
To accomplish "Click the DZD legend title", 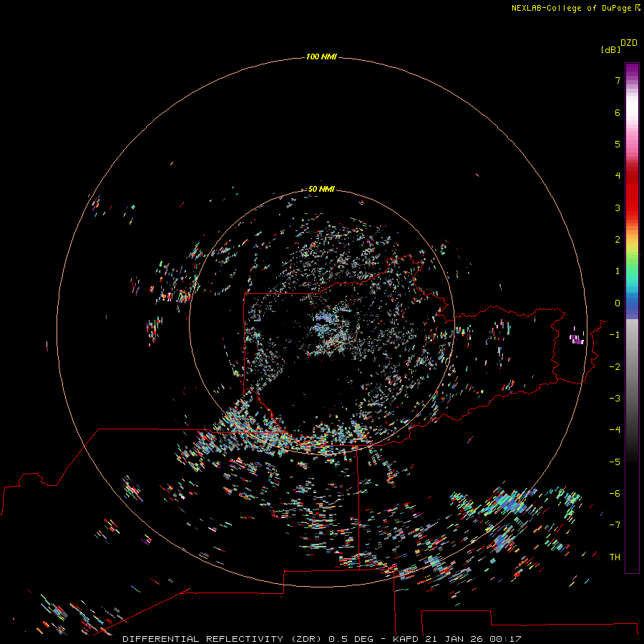I will (x=629, y=43).
